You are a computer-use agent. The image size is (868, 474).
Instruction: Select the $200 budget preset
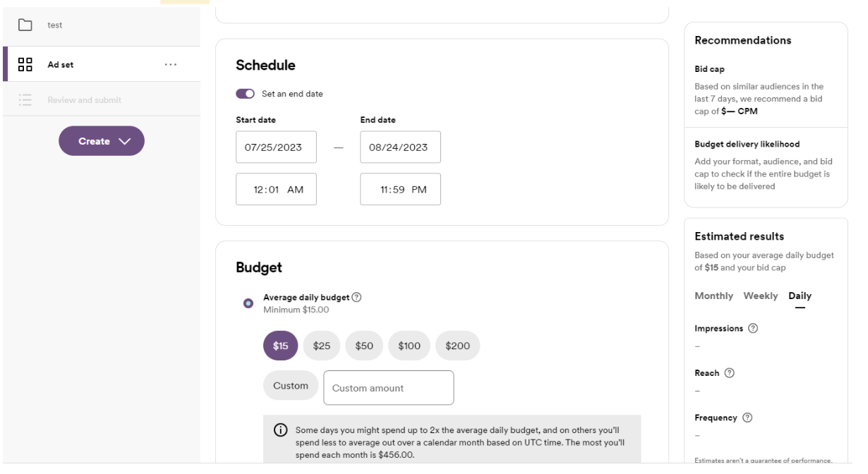tap(457, 346)
